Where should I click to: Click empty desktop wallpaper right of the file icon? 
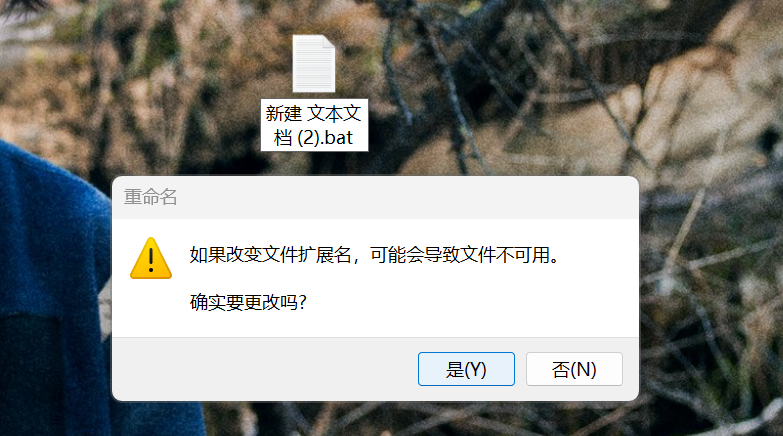(x=499, y=75)
